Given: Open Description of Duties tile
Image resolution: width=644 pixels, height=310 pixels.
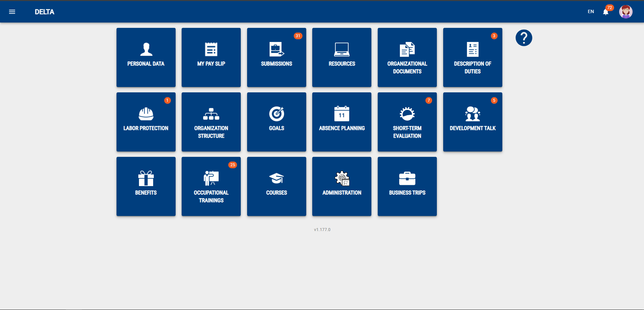Looking at the screenshot, I should click(473, 57).
